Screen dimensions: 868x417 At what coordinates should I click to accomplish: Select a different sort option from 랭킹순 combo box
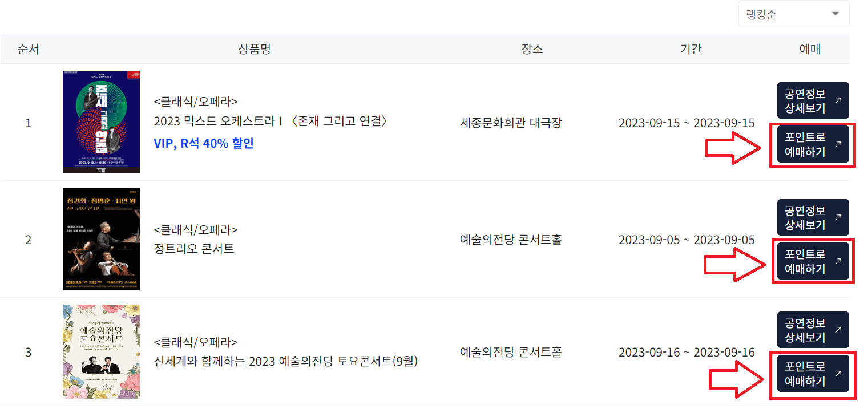(x=793, y=13)
